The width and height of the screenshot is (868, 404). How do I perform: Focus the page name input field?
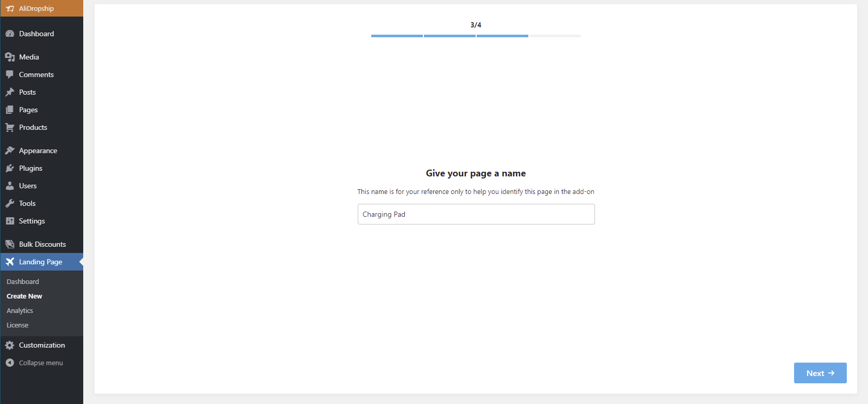(476, 214)
